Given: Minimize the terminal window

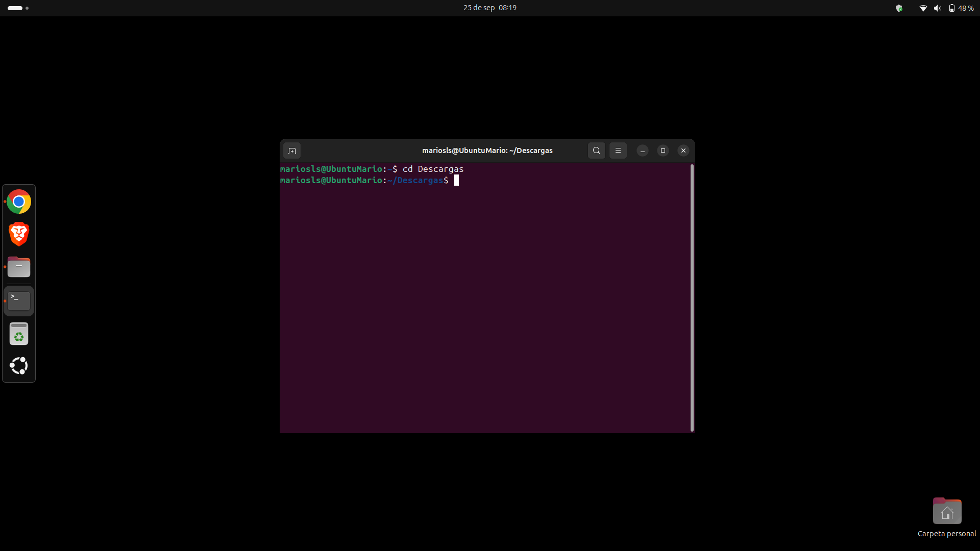Looking at the screenshot, I should [x=643, y=151].
